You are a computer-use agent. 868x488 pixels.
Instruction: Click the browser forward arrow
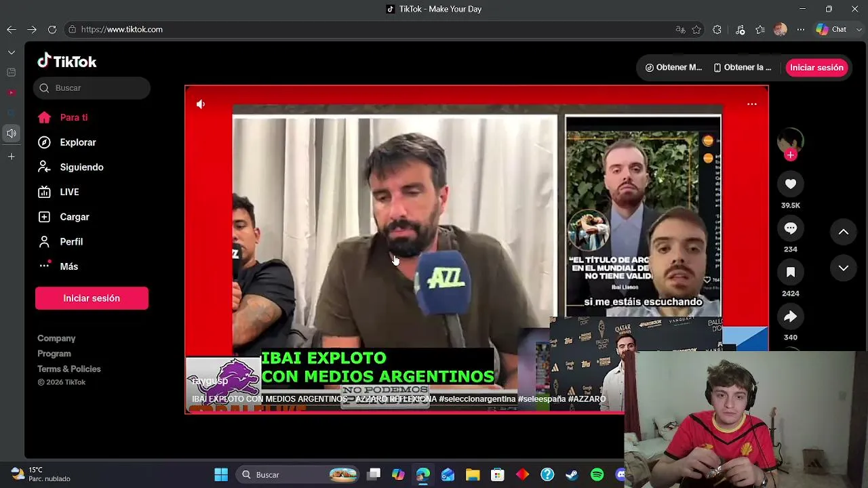click(x=32, y=29)
